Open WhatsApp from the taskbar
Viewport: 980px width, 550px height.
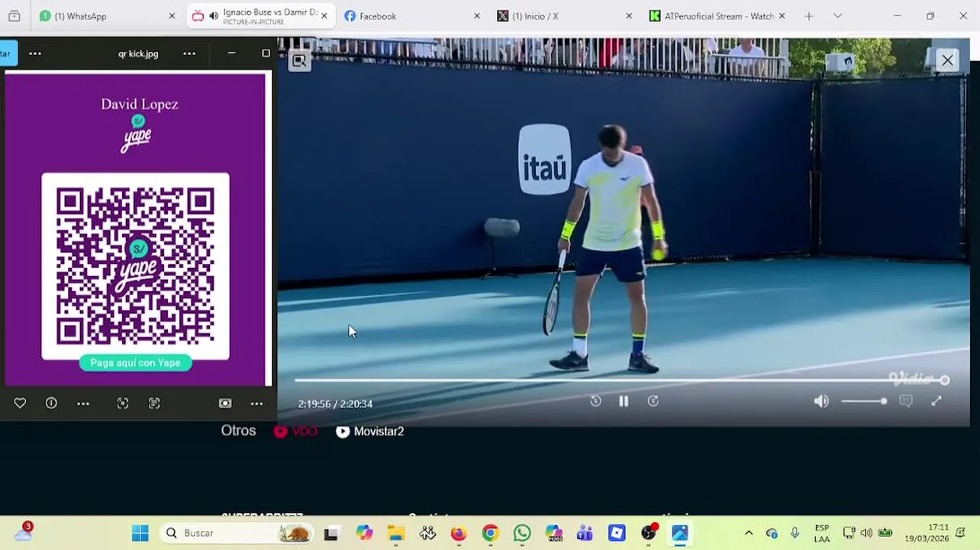522,533
